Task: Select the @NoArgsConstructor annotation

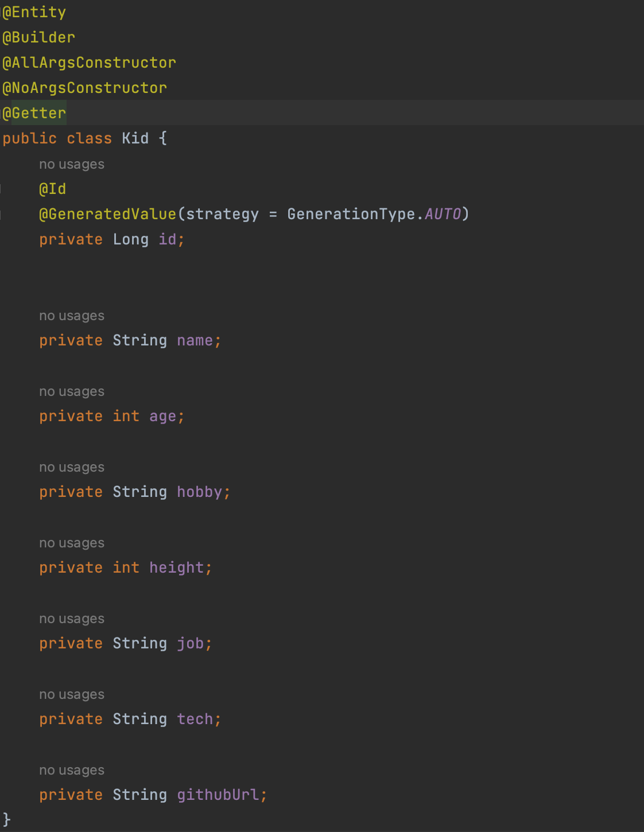Action: click(85, 88)
